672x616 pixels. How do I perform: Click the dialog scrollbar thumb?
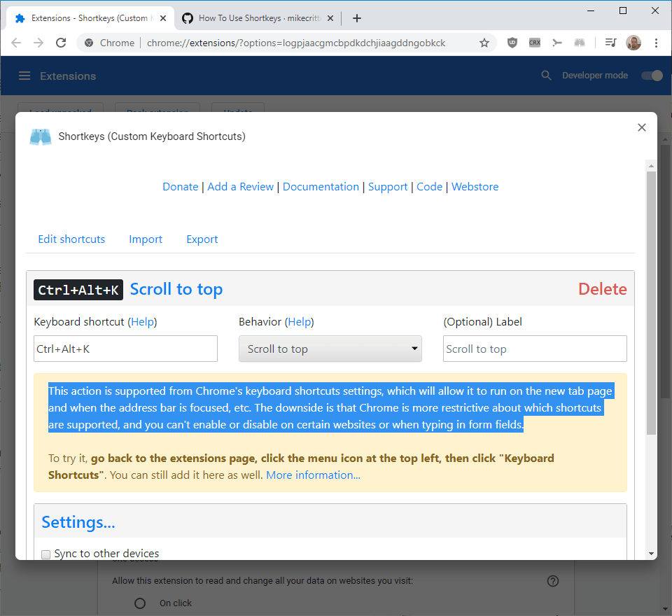tap(651, 303)
